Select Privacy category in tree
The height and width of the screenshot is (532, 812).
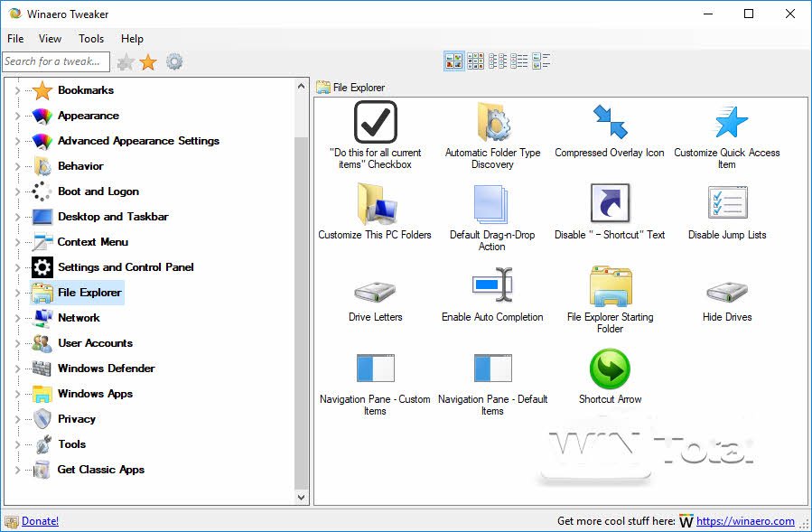click(77, 419)
